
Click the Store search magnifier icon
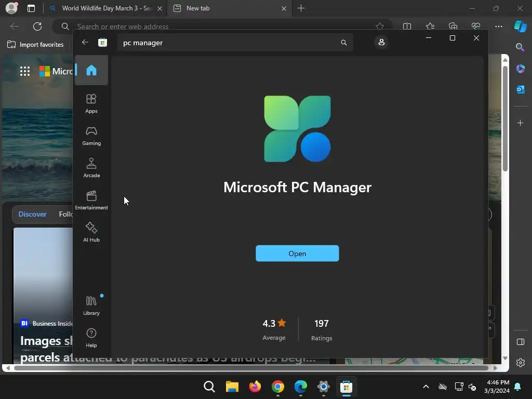coord(344,43)
